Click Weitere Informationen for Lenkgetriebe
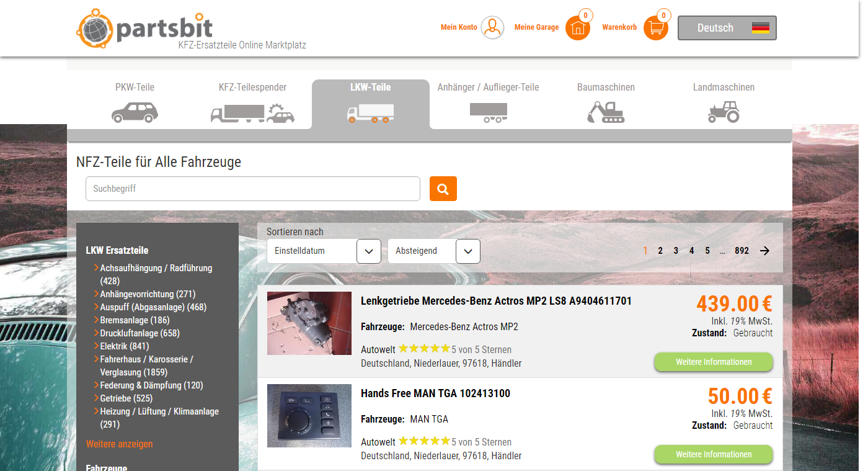This screenshot has height=471, width=868. point(714,362)
